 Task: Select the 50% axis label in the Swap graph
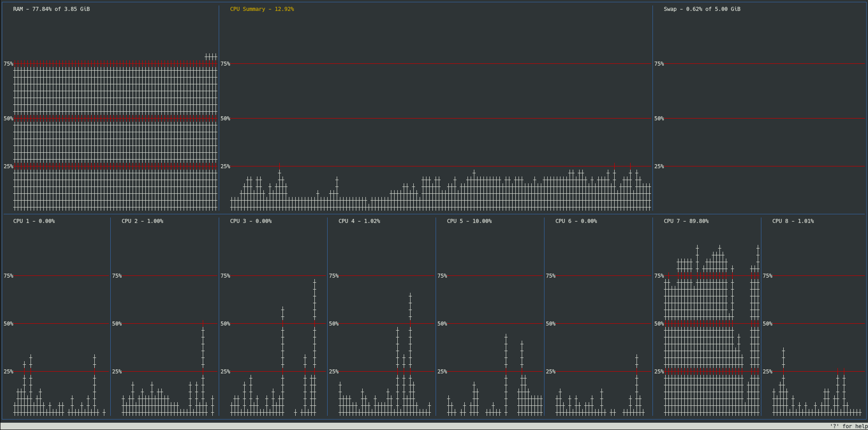(x=659, y=119)
